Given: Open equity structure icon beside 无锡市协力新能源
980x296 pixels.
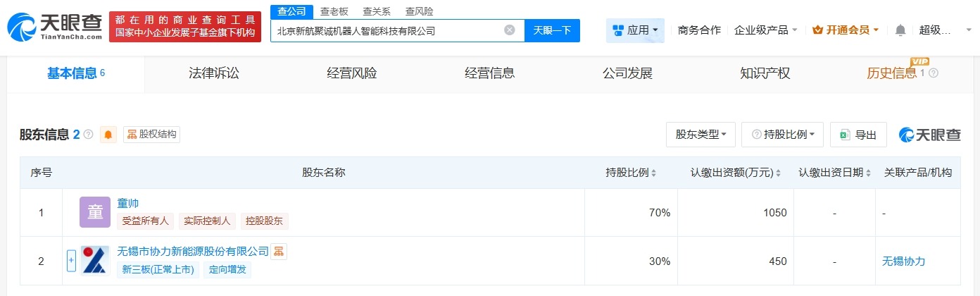Looking at the screenshot, I should point(279,251).
